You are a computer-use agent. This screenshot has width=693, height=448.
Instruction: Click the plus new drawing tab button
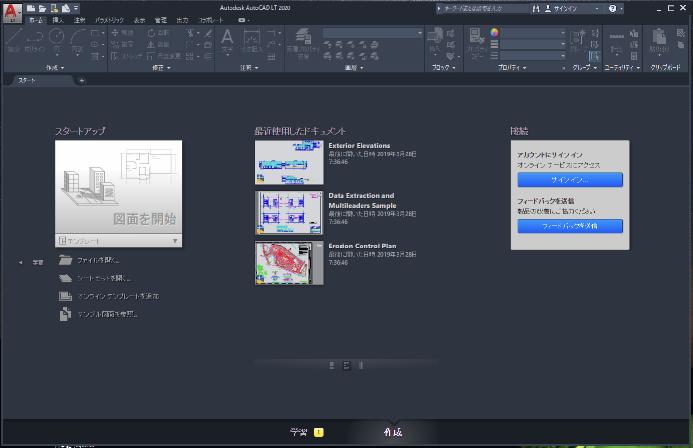[x=82, y=80]
